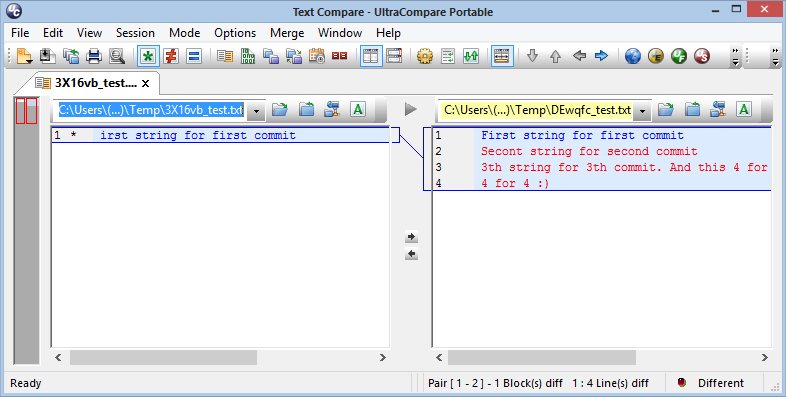Go to next difference down arrow

click(x=532, y=56)
